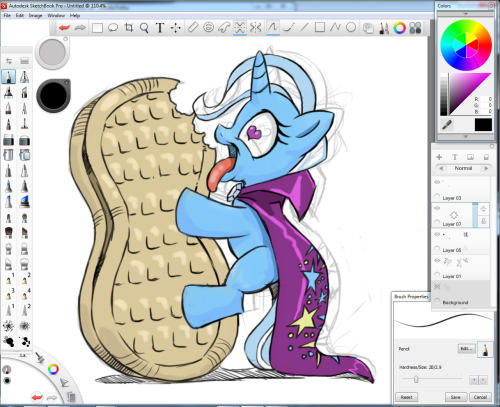Open the Image menu
This screenshot has width=500, height=407.
[35, 16]
